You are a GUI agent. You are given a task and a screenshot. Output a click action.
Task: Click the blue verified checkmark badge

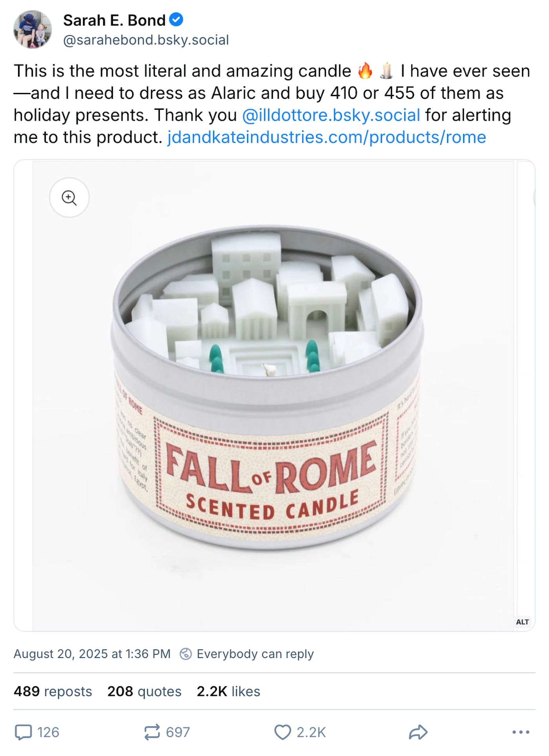(x=176, y=20)
